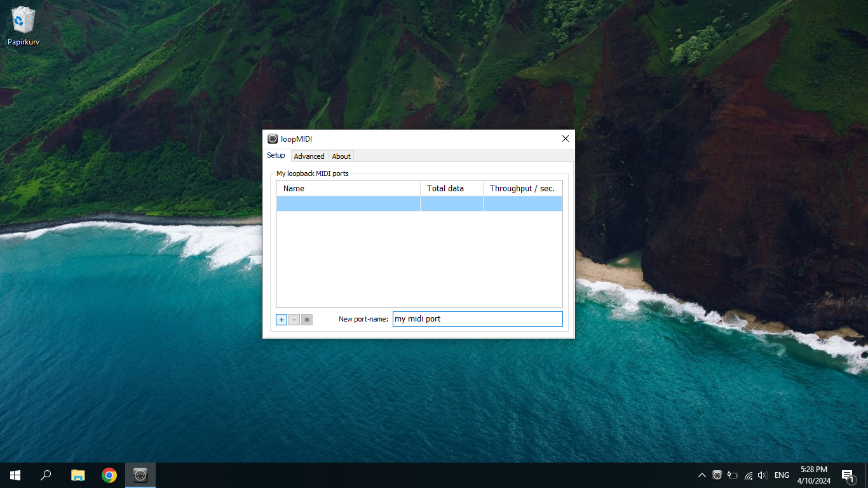
Task: Open network connection tray icon
Action: (749, 475)
